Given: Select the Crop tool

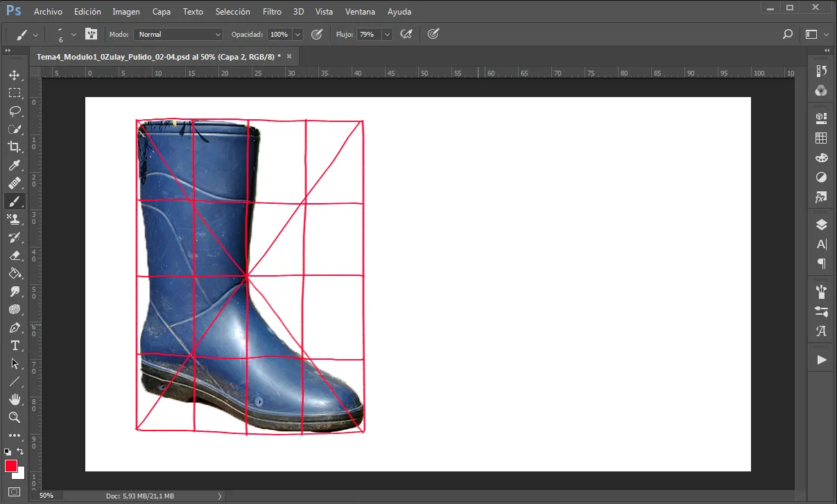Looking at the screenshot, I should click(x=15, y=147).
